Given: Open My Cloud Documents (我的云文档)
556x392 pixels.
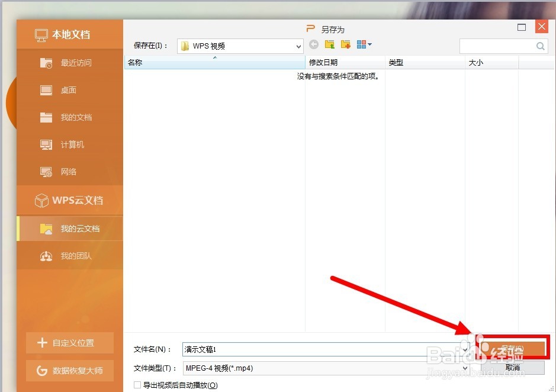Looking at the screenshot, I should point(70,229).
